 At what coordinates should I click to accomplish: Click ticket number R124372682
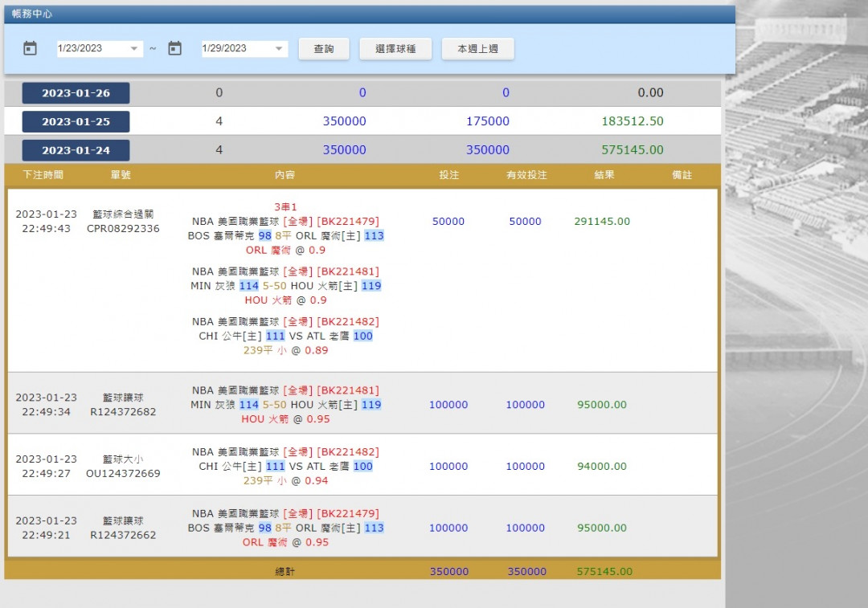[123, 412]
